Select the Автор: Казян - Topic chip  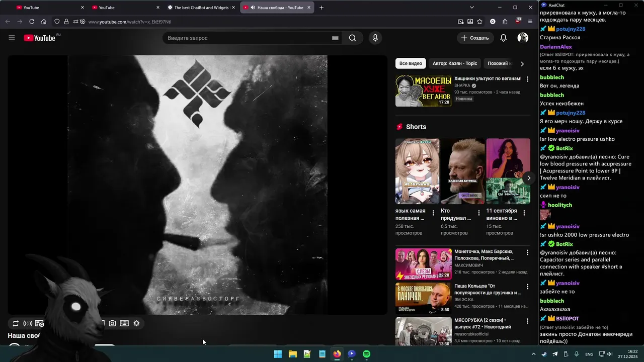coord(455,63)
